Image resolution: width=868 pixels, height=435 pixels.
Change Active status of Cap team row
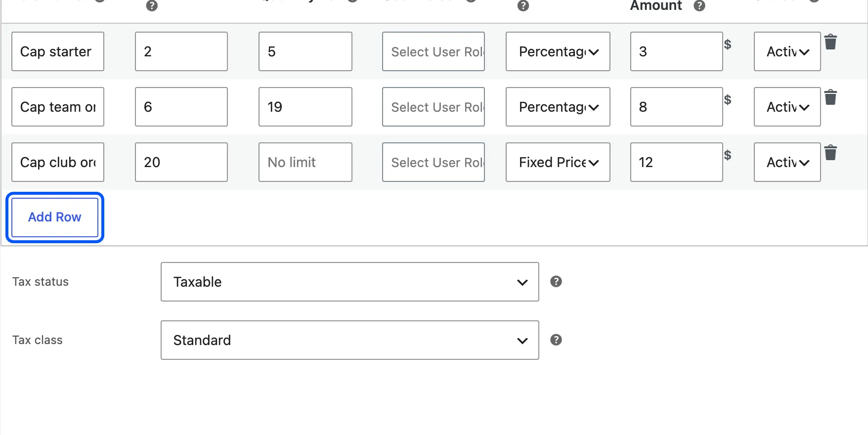787,107
